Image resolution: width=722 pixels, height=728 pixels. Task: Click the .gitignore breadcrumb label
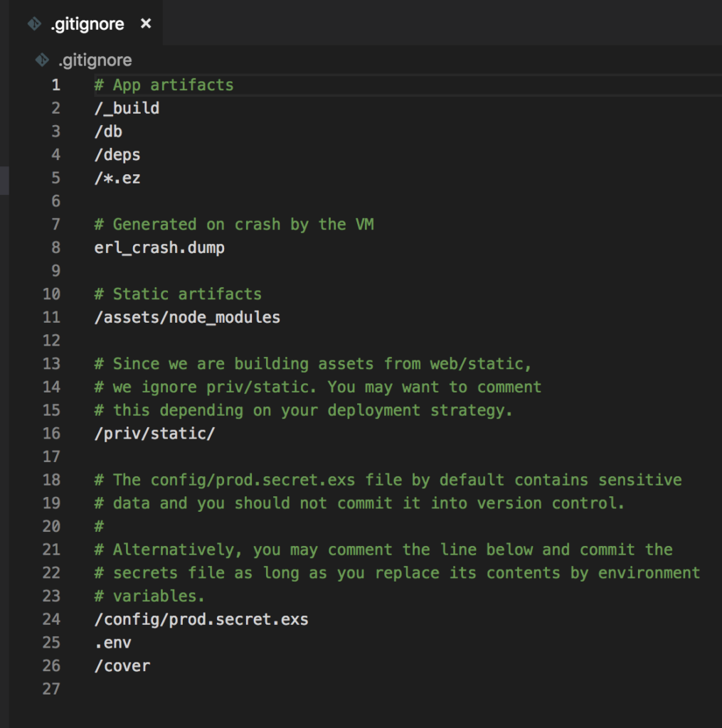tap(95, 60)
